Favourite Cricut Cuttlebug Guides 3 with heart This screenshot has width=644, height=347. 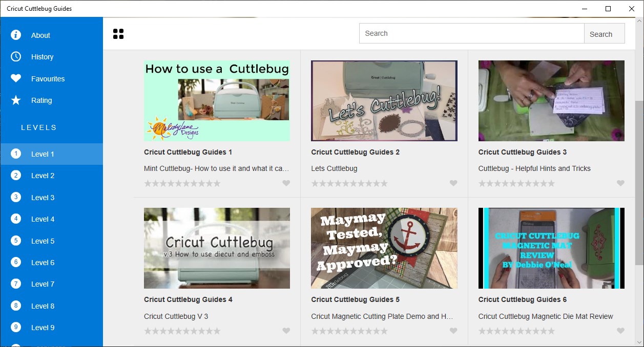(620, 183)
